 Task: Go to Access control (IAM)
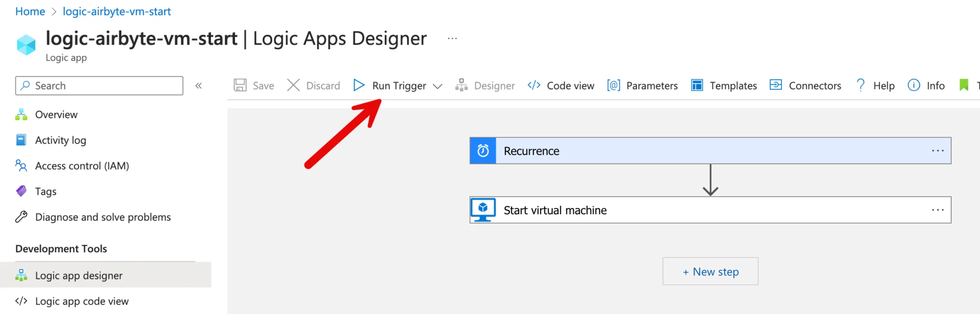tap(82, 166)
